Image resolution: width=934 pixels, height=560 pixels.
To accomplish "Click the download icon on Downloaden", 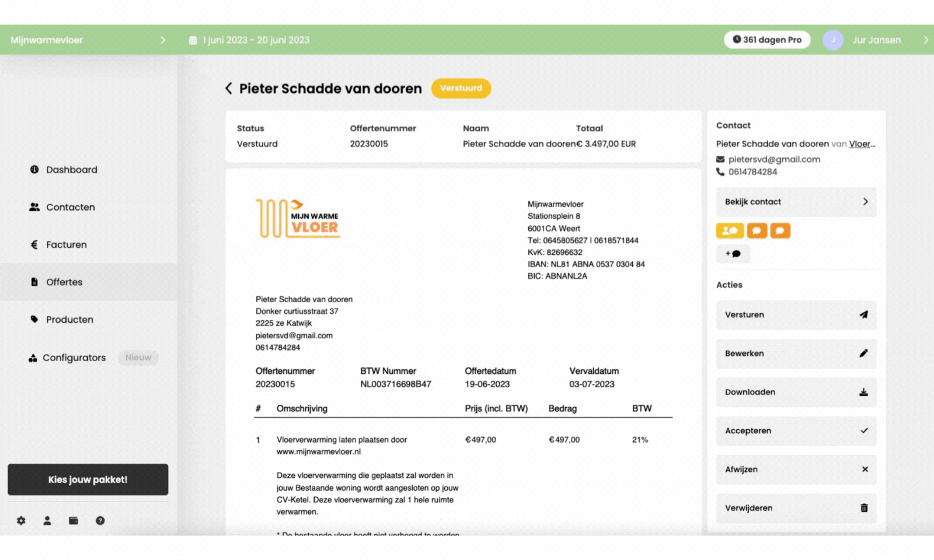I will pyautogui.click(x=863, y=392).
